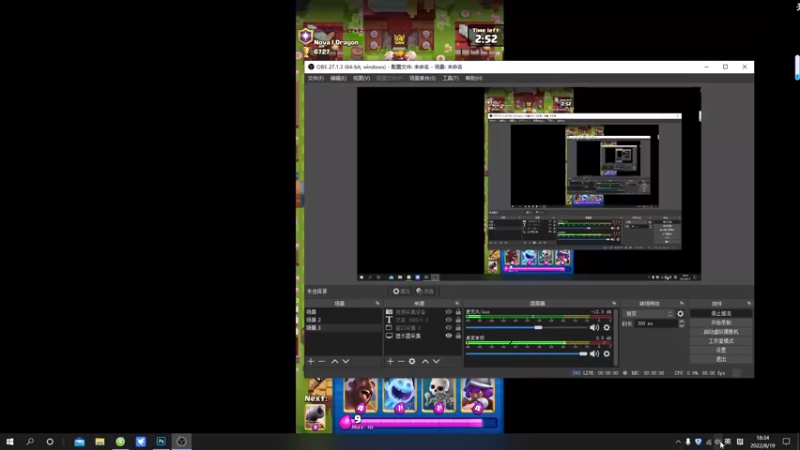This screenshot has height=450, width=800.
Task: Mute the mic/aux speaker icon
Action: 594,328
